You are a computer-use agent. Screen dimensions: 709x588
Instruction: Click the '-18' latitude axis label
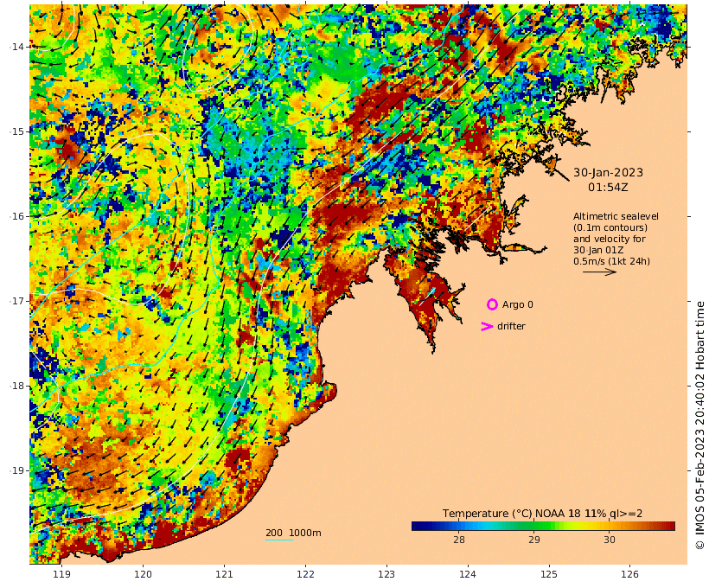[16, 386]
